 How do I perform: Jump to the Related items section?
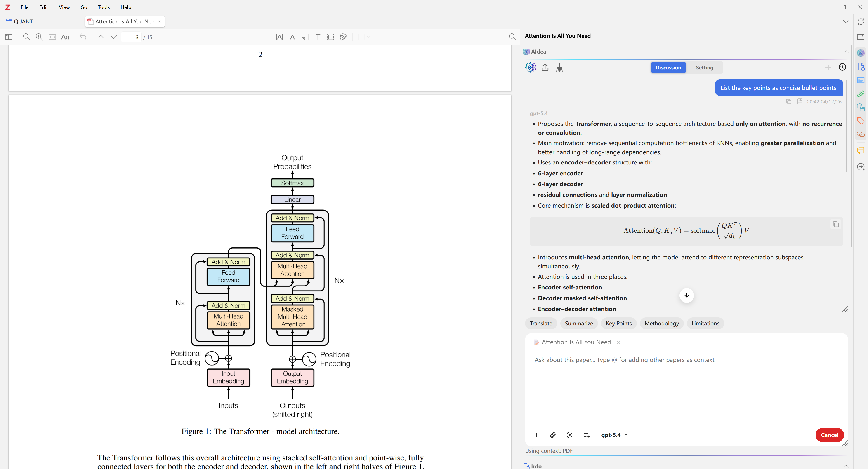(861, 134)
